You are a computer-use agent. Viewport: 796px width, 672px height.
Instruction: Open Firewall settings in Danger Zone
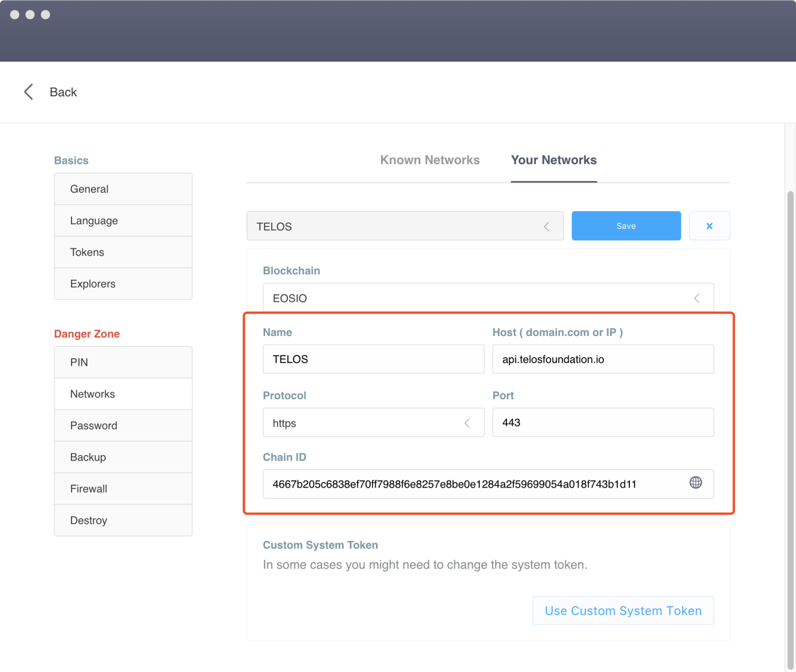(123, 489)
